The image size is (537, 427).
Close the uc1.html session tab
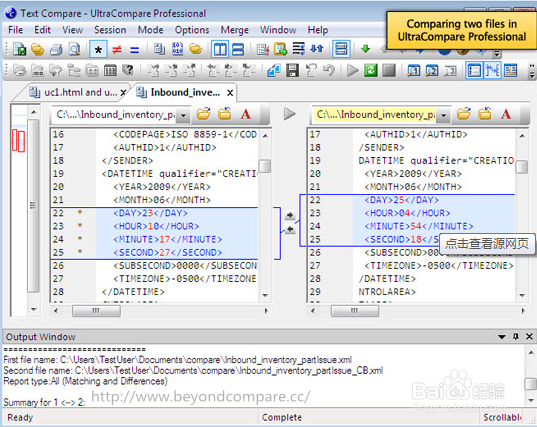pyautogui.click(x=123, y=92)
